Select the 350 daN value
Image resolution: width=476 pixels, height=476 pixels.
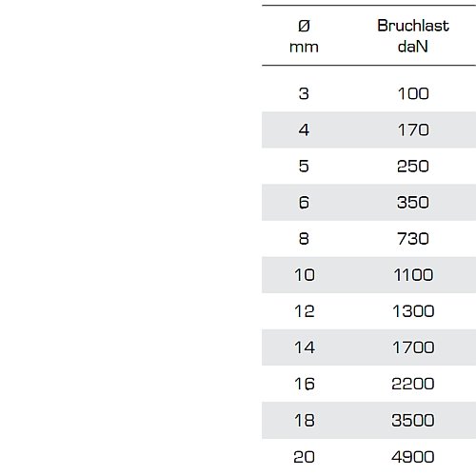[413, 202]
